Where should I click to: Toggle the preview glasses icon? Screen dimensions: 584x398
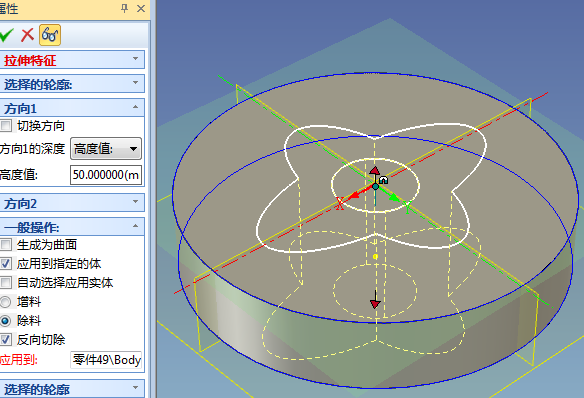50,35
